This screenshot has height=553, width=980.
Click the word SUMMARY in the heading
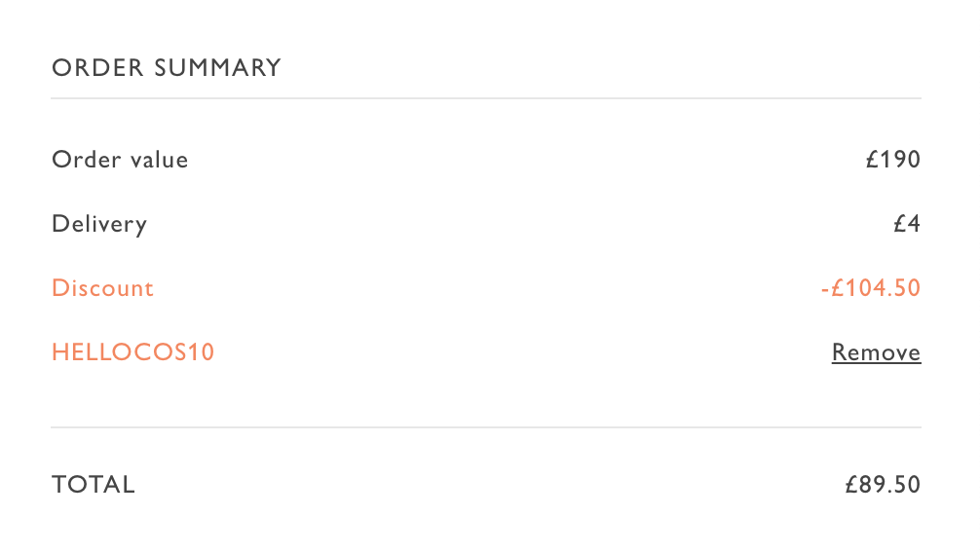point(217,68)
